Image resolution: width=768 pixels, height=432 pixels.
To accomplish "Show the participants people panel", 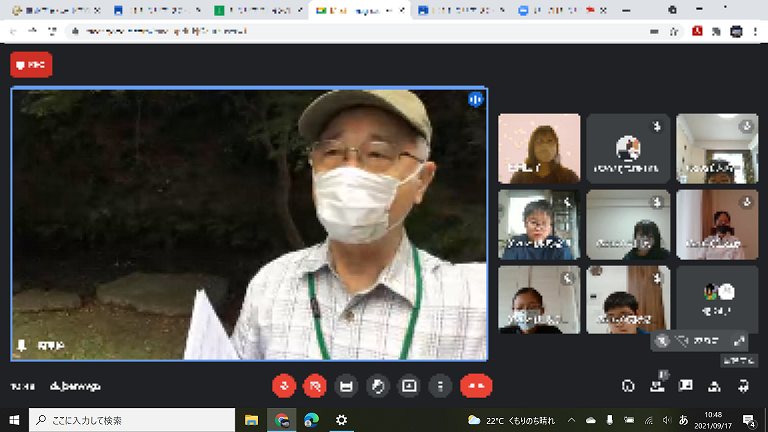I will pos(657,385).
